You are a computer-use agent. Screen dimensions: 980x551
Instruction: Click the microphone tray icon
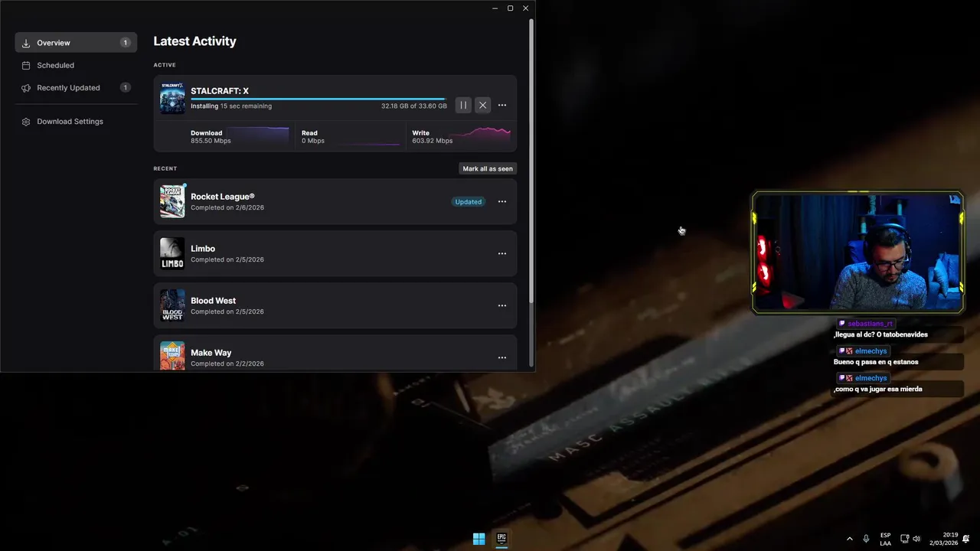click(866, 539)
